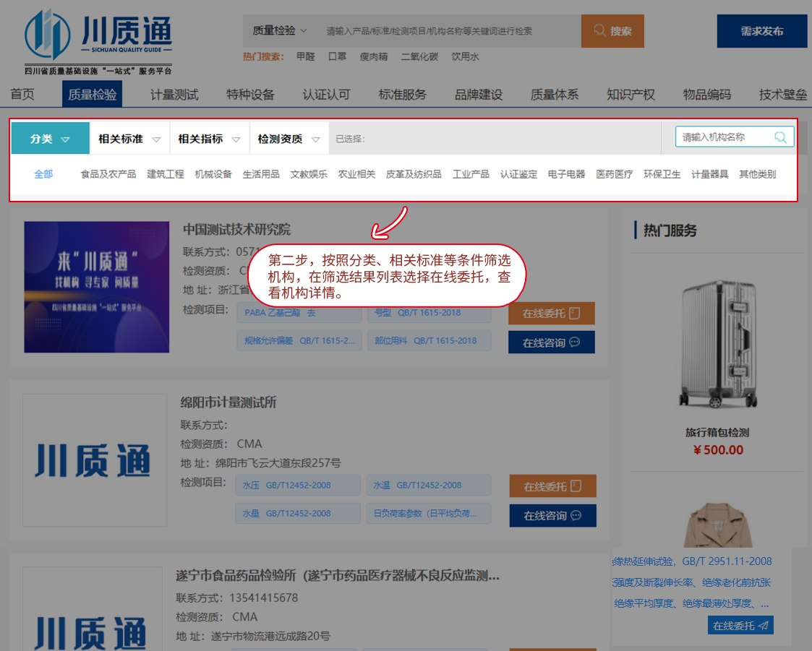Expand the 检测资质 filter dropdown
This screenshot has height=651, width=812.
(x=289, y=139)
